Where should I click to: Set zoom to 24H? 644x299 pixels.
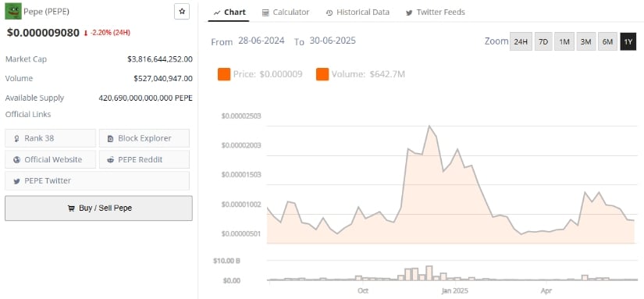[521, 41]
